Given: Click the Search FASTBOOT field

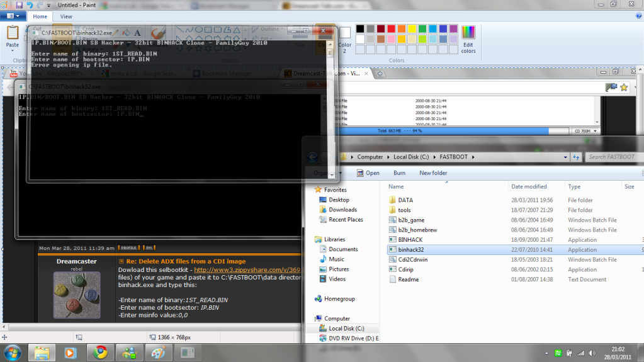Looking at the screenshot, I should click(614, 157).
